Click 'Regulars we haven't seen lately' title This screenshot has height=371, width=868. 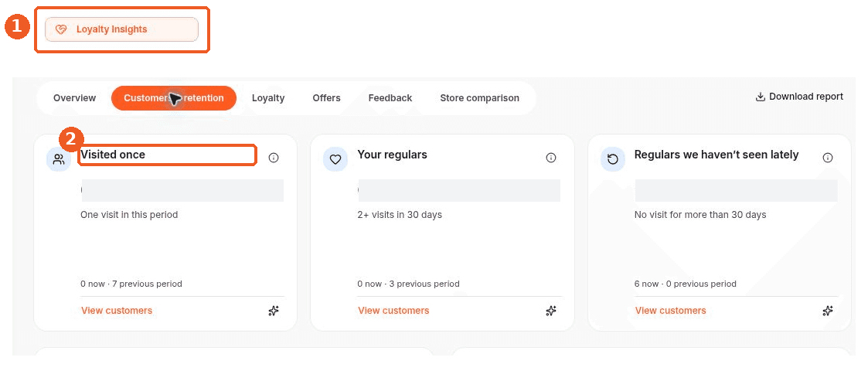717,155
